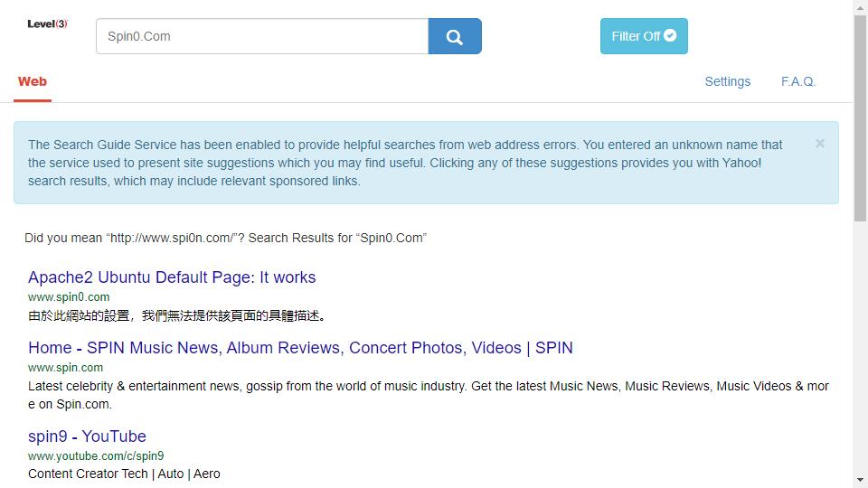Click the scrollbar down arrow

click(x=860, y=480)
